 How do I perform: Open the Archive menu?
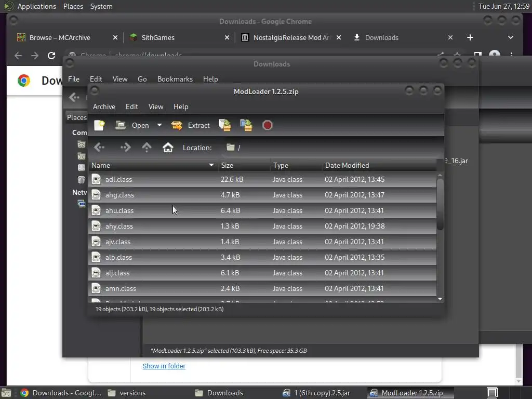click(104, 107)
